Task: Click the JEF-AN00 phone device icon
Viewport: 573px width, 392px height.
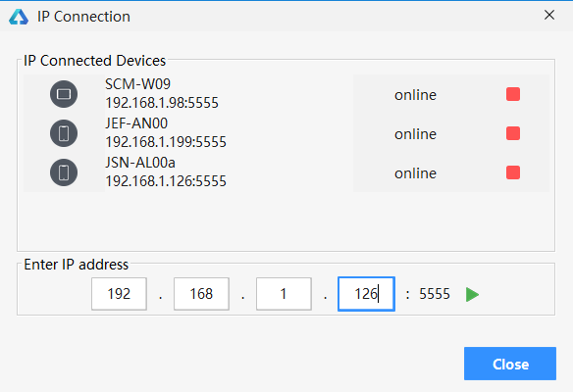Action: point(64,133)
